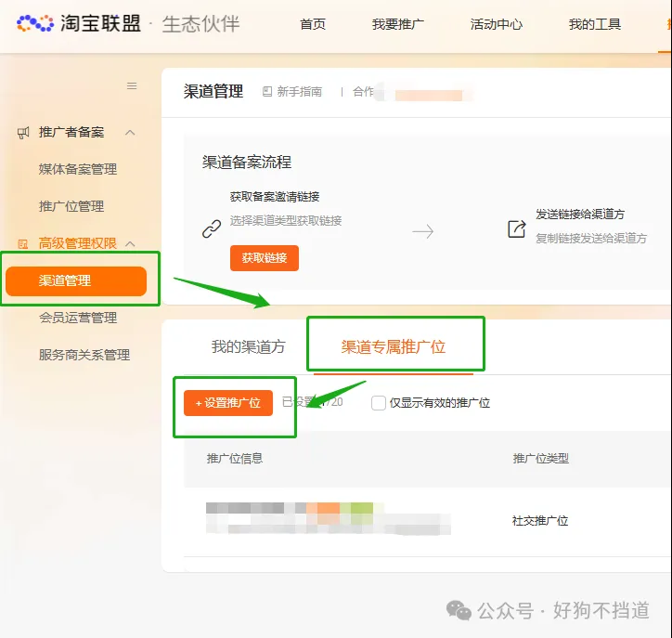The width and height of the screenshot is (672, 638).
Task: Collapse the 推广者备案 section chevron
Action: pos(130,133)
